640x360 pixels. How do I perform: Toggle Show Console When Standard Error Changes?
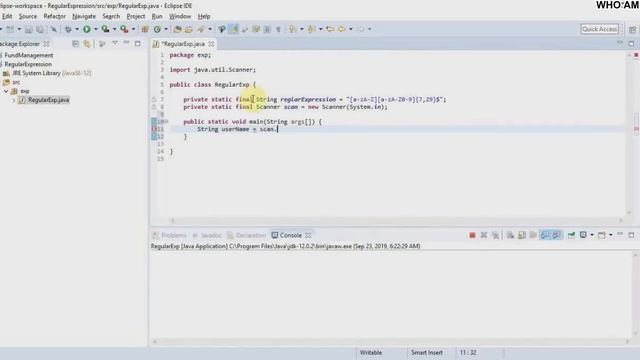coord(556,235)
